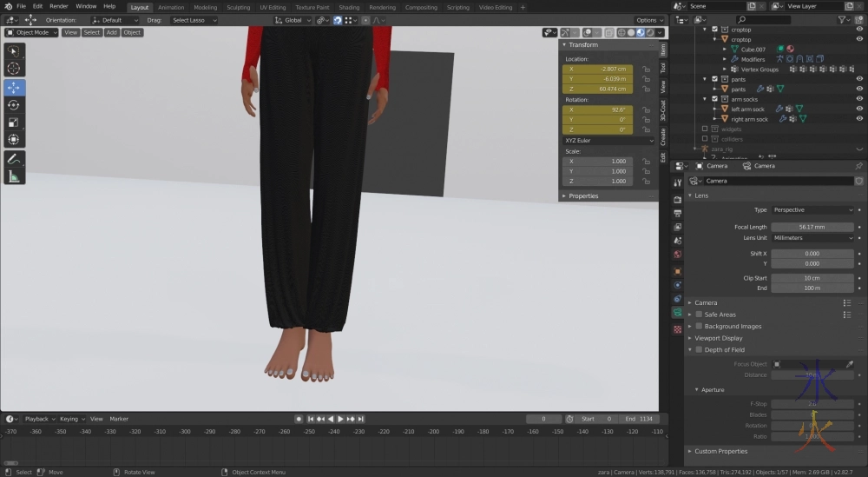This screenshot has height=477, width=868.
Task: Expand the Viewport Display panel
Action: (718, 338)
